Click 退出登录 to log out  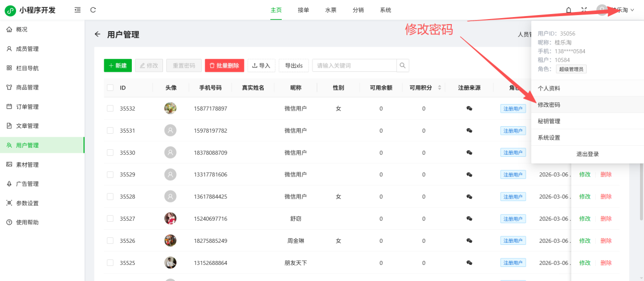pyautogui.click(x=587, y=154)
